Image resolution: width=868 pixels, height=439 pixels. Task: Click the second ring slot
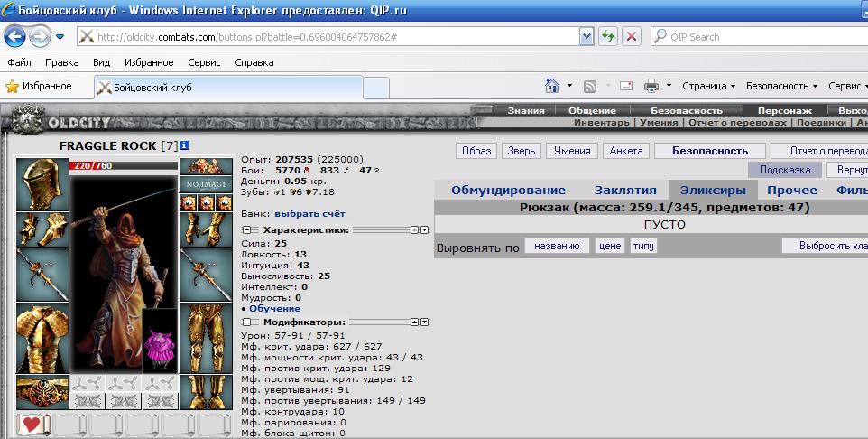click(206, 202)
